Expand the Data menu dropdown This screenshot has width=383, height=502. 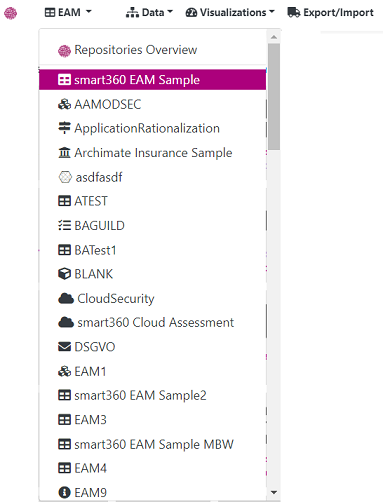(149, 13)
